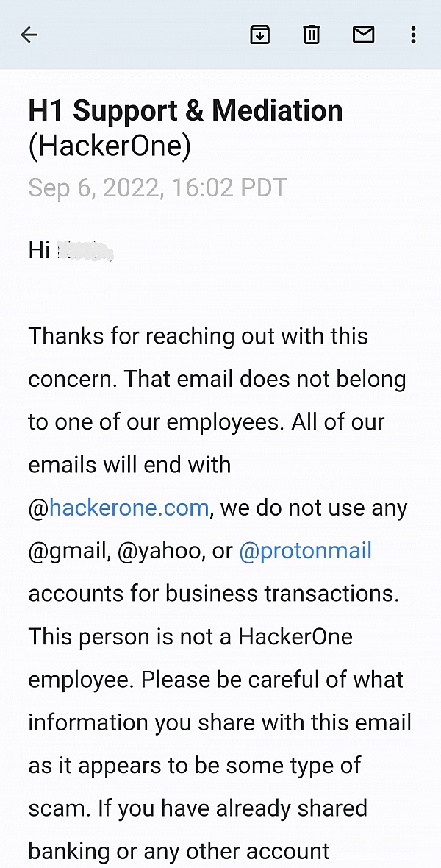
Task: Tap the (HackerOne) sender label
Action: [110, 147]
